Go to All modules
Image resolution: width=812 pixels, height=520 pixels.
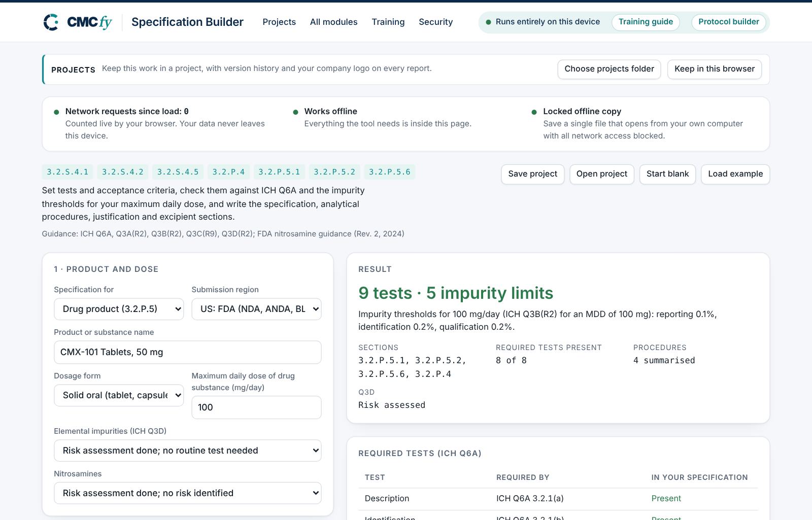click(333, 22)
